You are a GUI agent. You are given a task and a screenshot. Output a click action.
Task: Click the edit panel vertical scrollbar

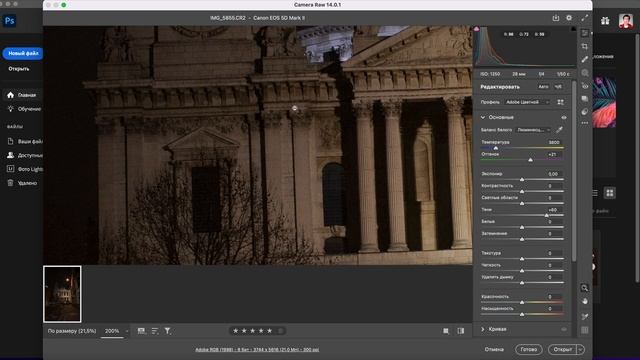click(x=574, y=171)
